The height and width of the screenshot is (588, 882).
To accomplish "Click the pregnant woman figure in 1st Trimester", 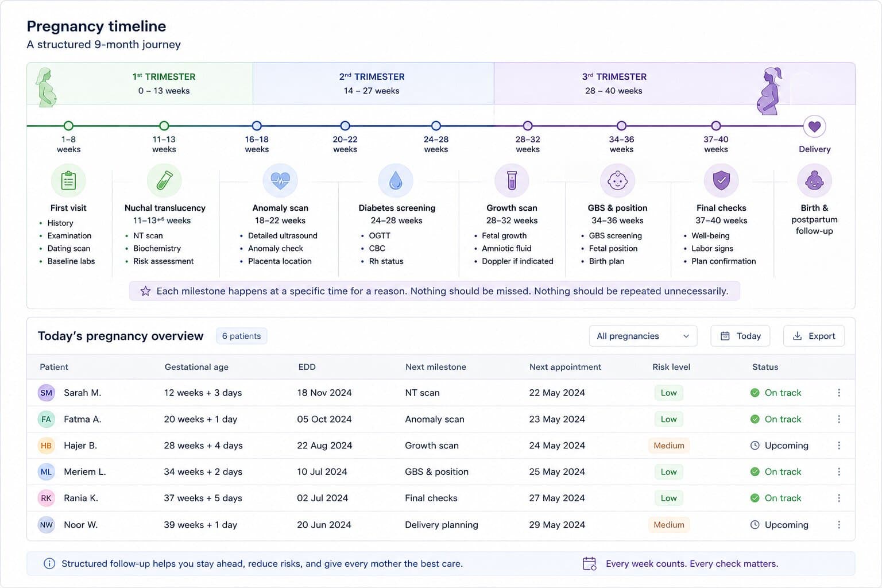I will [46, 87].
